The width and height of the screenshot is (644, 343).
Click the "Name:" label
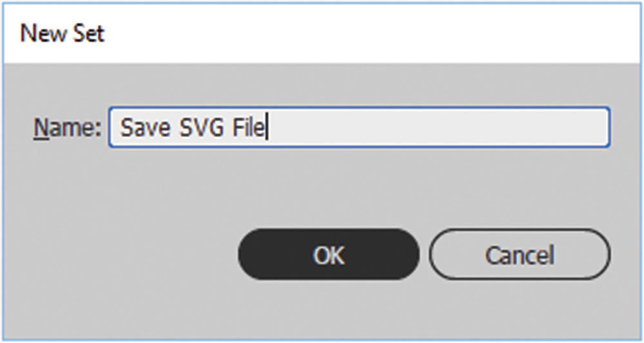(x=67, y=128)
